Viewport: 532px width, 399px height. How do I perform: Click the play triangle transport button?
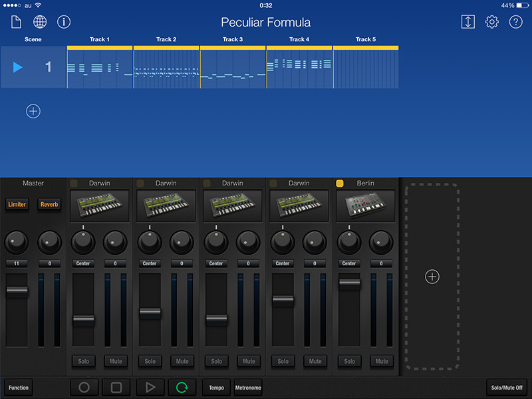point(150,388)
